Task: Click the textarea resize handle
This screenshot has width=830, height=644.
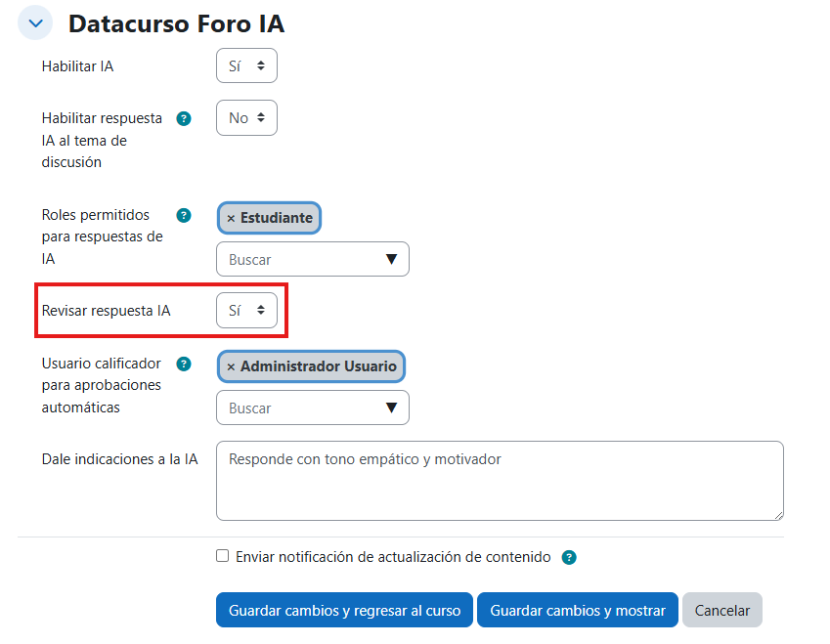Action: click(778, 515)
